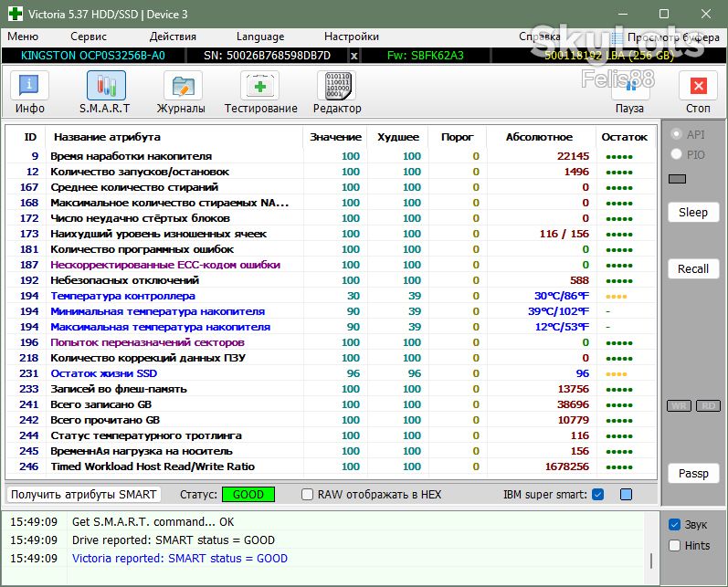Image resolution: width=728 pixels, height=587 pixels.
Task: Select row Число неудачно стёртых блоков
Action: 331,218
